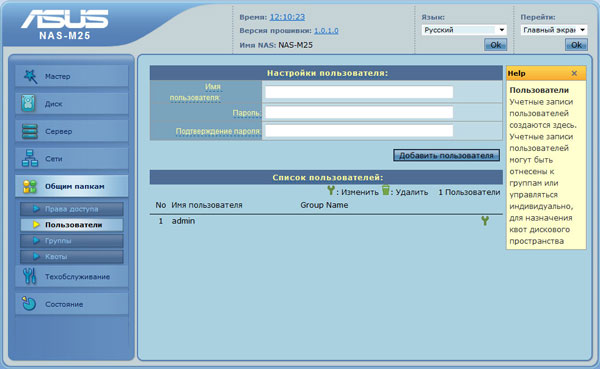Image resolution: width=600 pixels, height=369 pixels.
Task: Click the Имя пользователя field label
Action: pos(195,92)
